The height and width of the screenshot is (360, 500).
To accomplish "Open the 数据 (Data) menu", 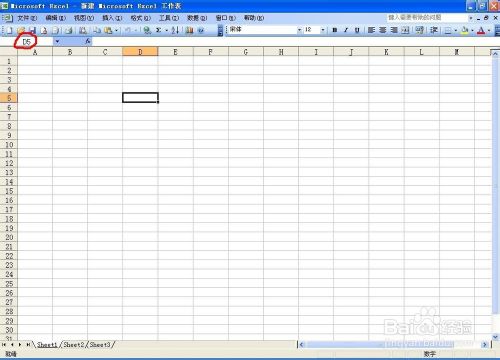I will [x=197, y=18].
